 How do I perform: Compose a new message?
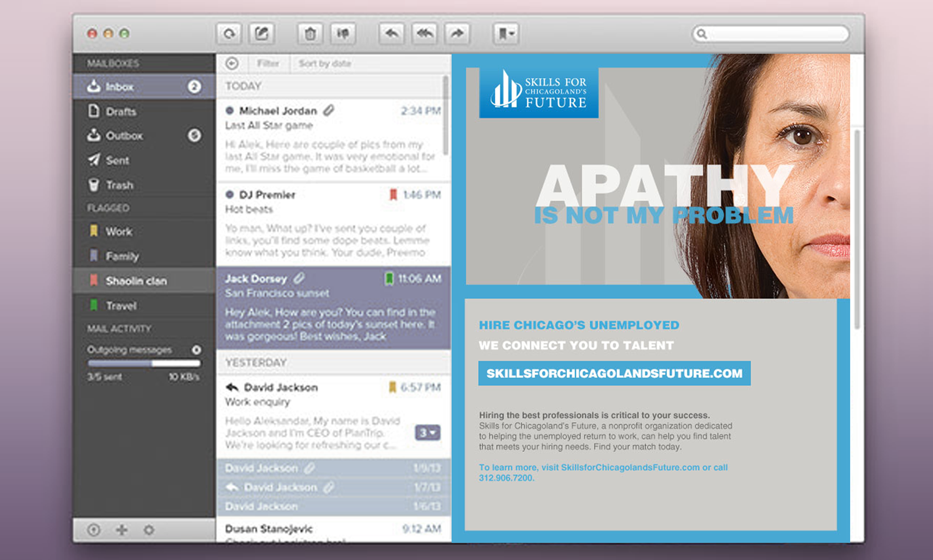261,34
